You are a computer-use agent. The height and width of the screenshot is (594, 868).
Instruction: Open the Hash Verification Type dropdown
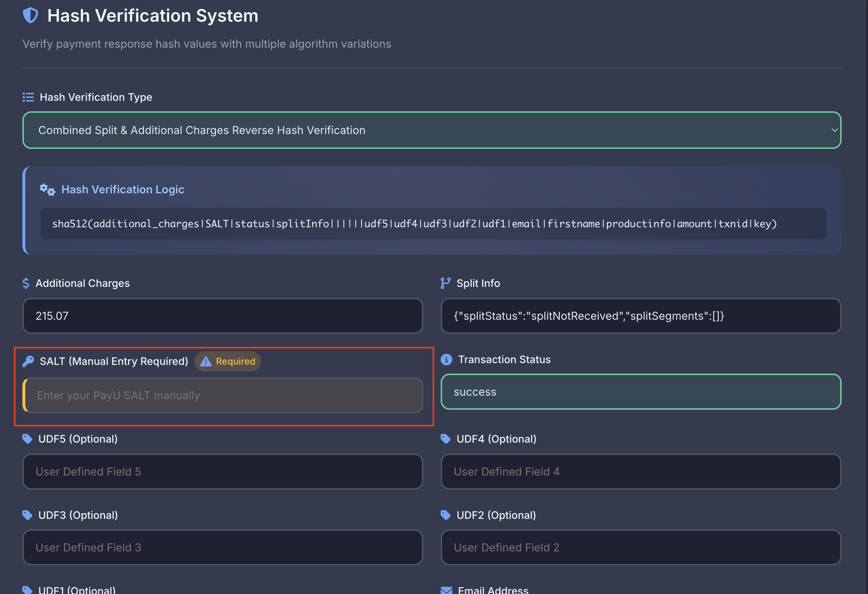[411, 130]
